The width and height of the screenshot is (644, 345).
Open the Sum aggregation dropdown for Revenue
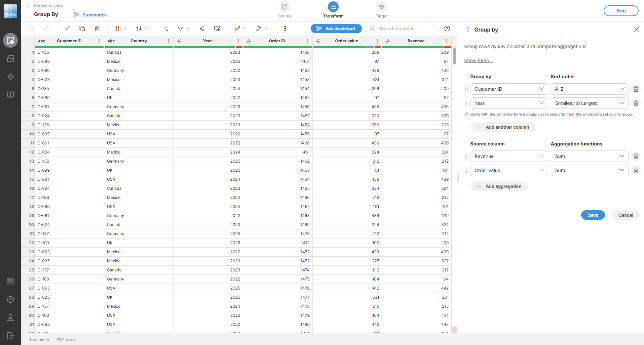(589, 156)
